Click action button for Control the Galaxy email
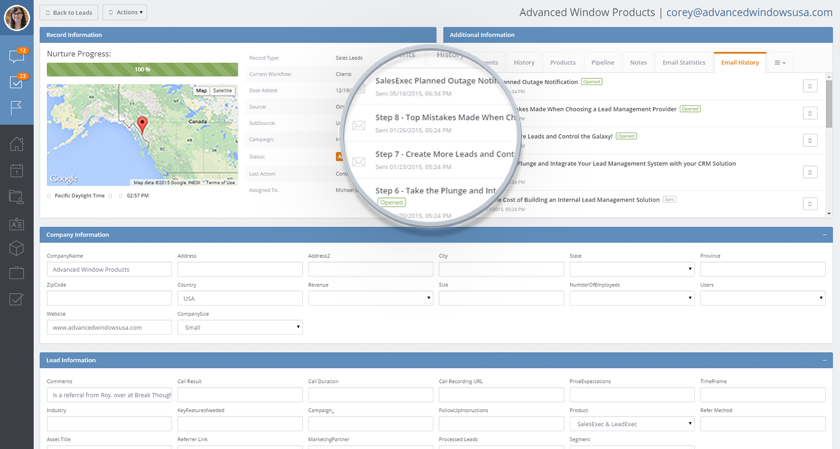This screenshot has height=449, width=840. tap(810, 140)
